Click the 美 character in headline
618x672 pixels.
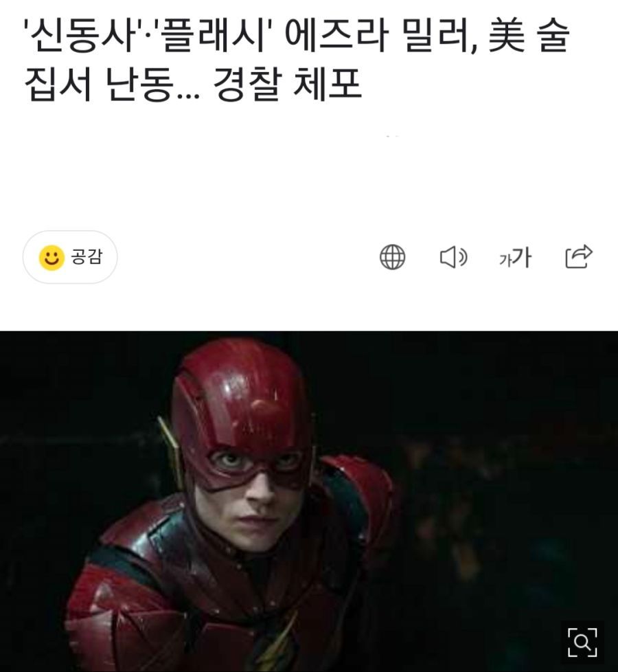click(x=507, y=36)
